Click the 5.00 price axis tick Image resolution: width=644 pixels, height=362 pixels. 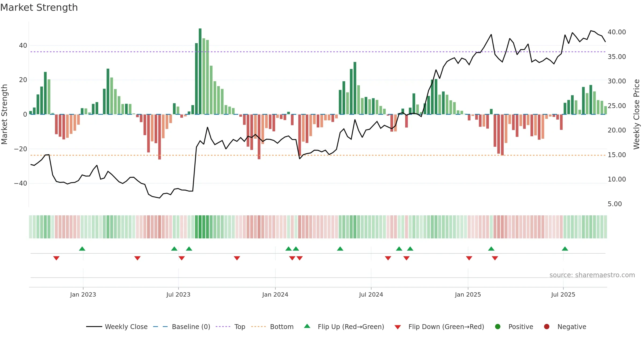coord(615,204)
